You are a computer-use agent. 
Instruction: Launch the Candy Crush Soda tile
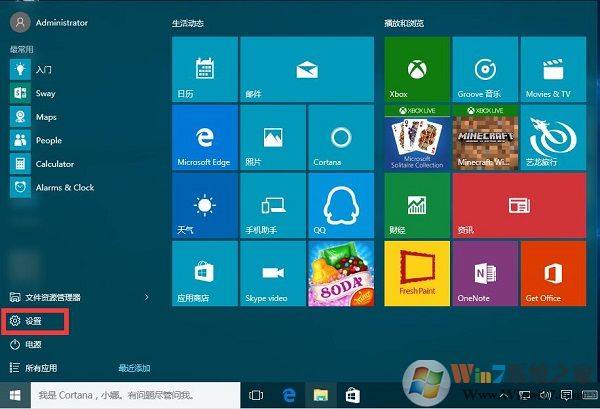[x=341, y=274]
